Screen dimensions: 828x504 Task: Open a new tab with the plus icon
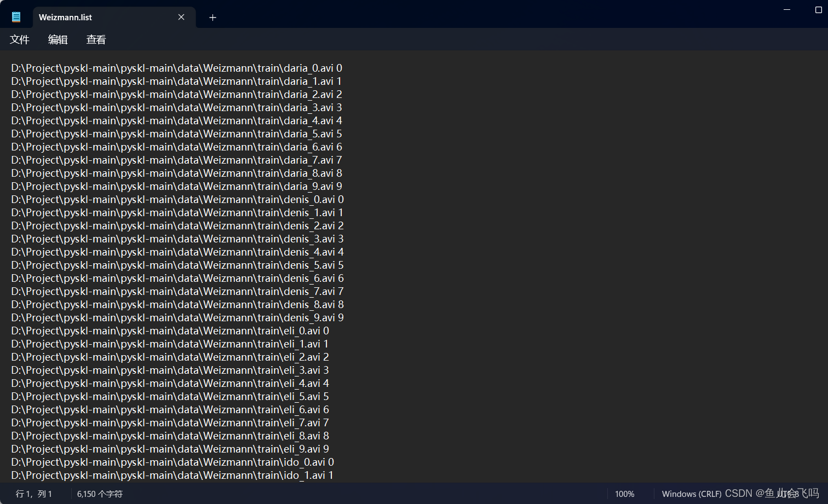tap(212, 18)
